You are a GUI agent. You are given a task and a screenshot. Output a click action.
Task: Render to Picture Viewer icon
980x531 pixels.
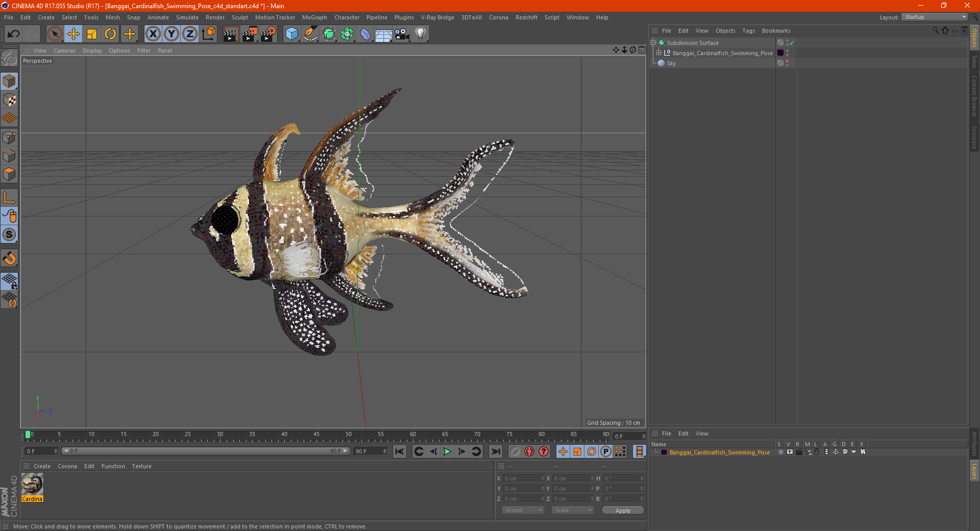[x=250, y=34]
